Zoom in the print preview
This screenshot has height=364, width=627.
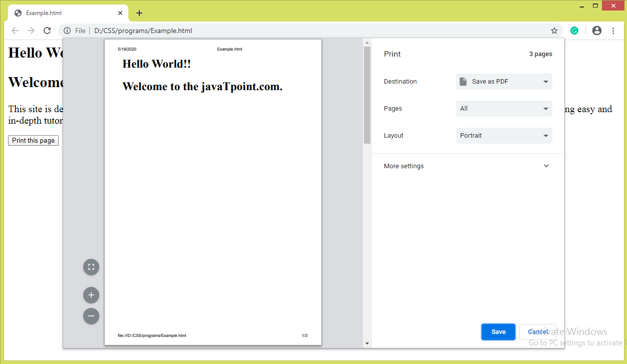(91, 295)
